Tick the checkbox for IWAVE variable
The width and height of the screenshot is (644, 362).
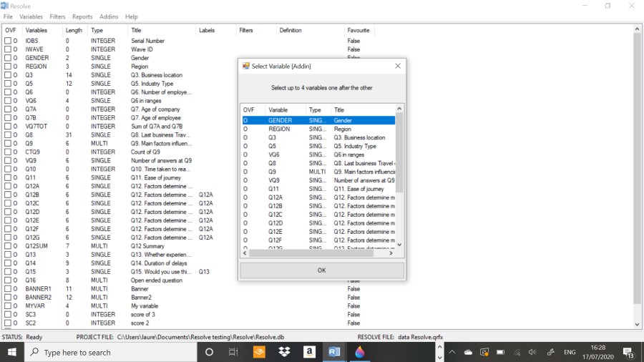pos(8,49)
